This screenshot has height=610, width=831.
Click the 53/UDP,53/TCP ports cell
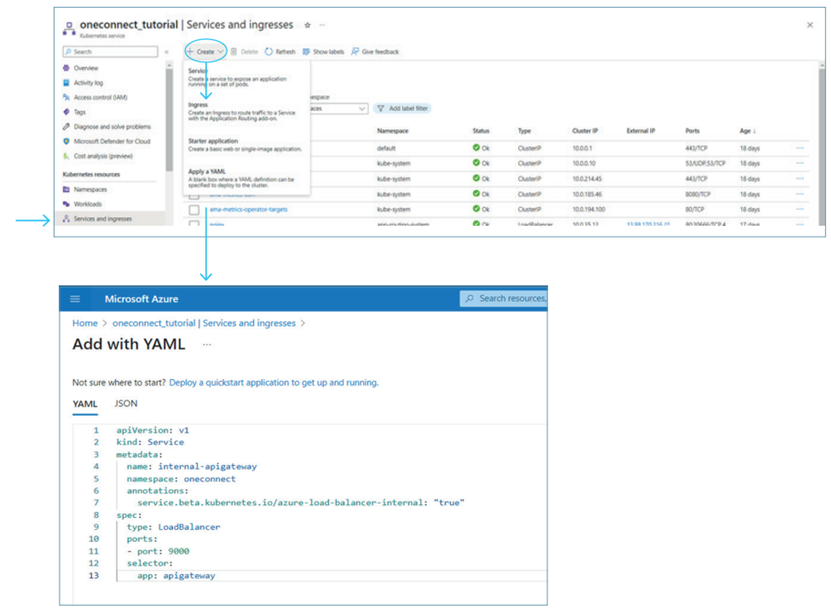[705, 163]
